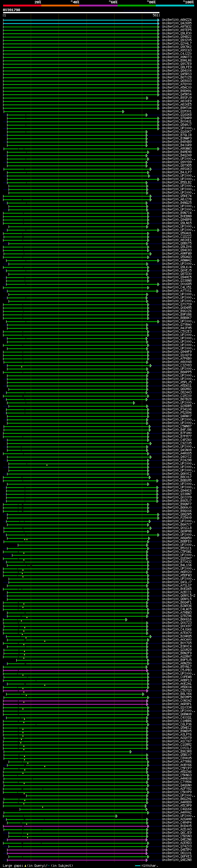
Task: Click the orange ~40% identity legend bar
Action: point(60,6)
